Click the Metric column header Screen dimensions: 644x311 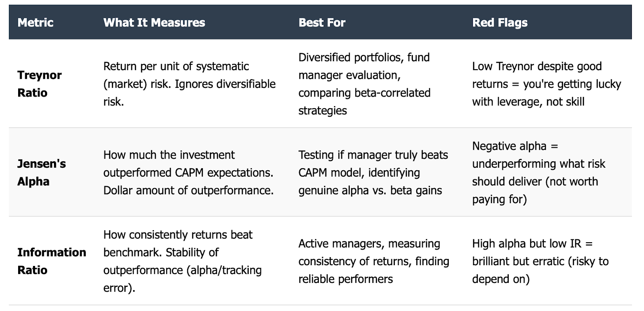click(x=35, y=23)
